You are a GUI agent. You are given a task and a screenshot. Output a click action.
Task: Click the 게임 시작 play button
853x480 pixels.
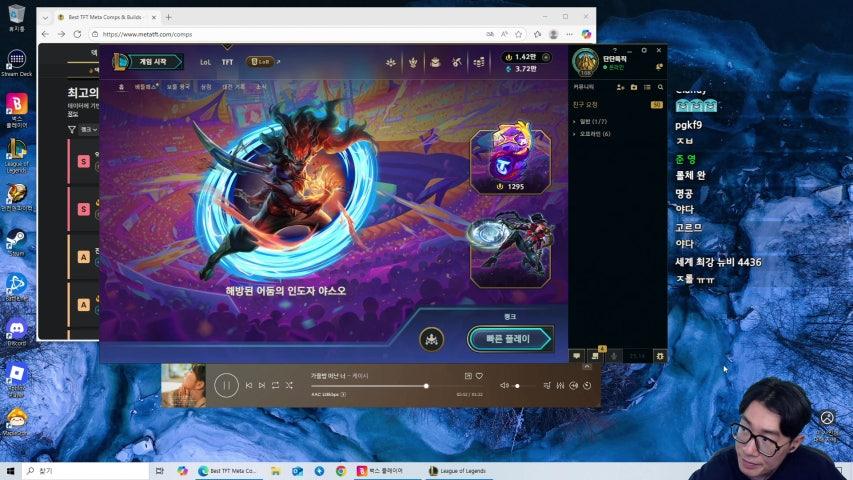(x=153, y=62)
